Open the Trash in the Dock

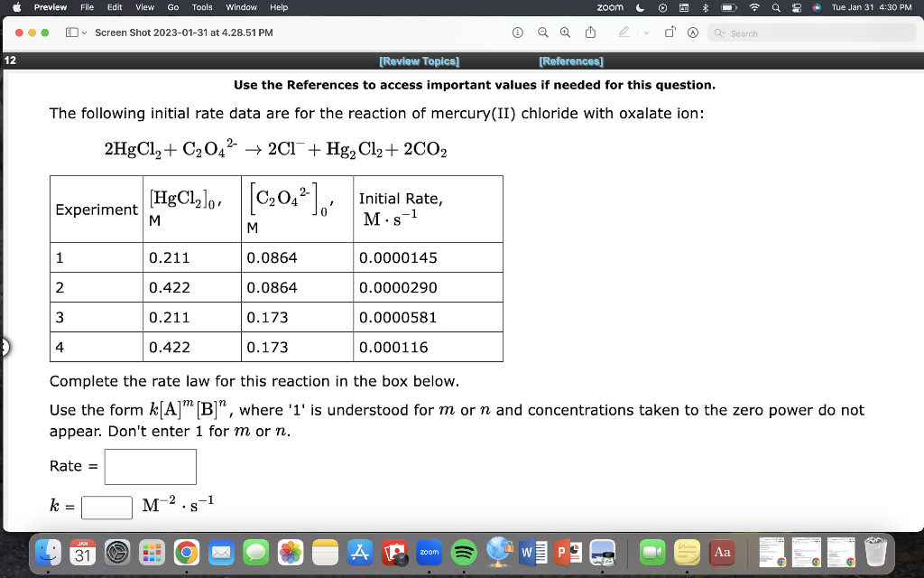click(876, 551)
